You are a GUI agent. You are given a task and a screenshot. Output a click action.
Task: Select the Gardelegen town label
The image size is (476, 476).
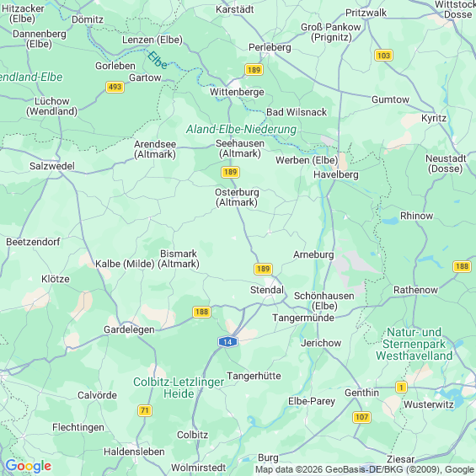coord(129,329)
